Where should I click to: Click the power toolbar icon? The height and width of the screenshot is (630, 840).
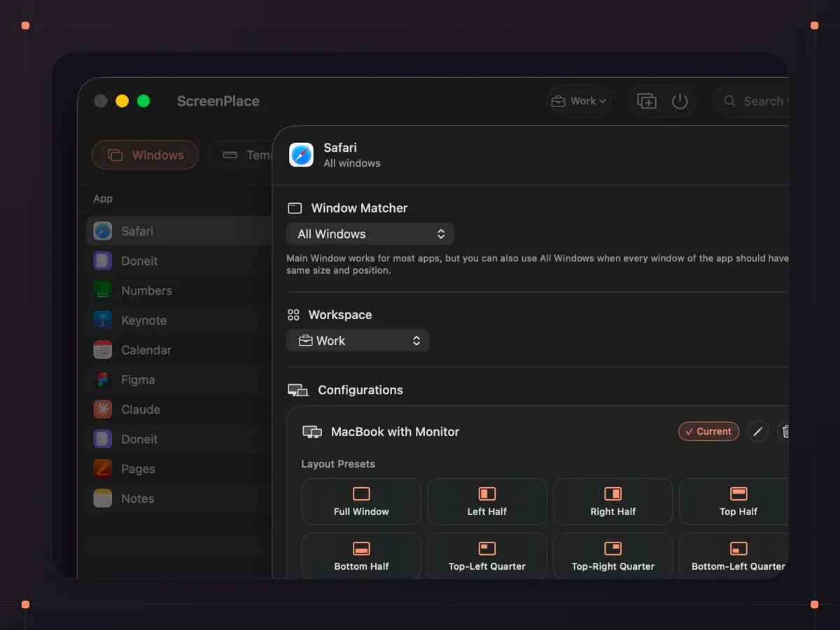(680, 101)
